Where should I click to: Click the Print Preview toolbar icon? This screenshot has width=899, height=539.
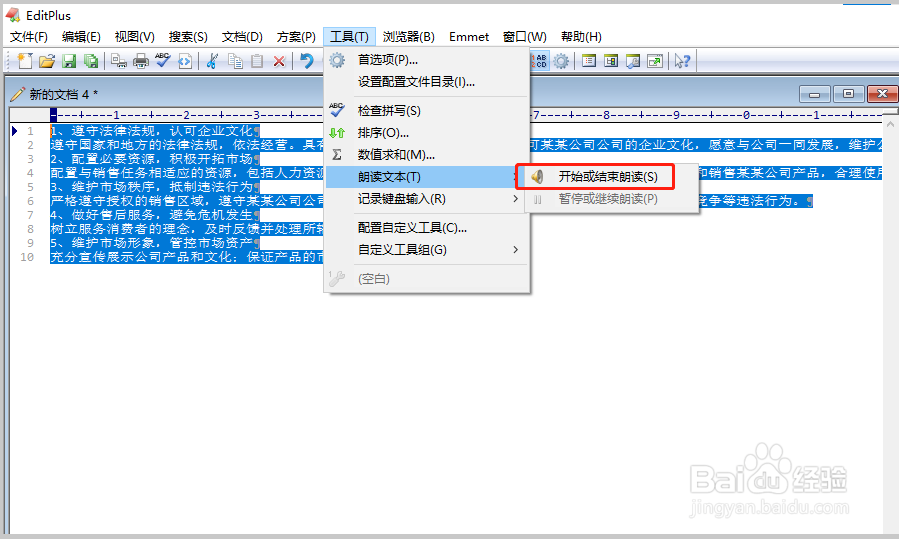coord(119,61)
